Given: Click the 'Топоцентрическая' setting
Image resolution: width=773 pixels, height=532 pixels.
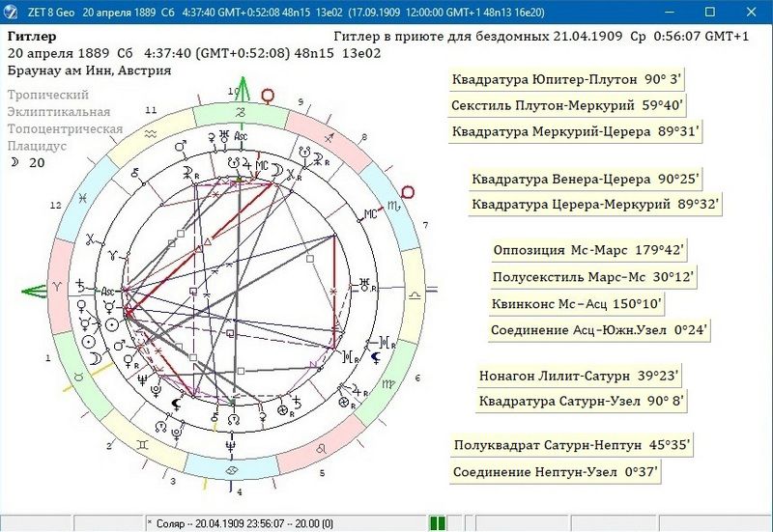Looking at the screenshot, I should (65, 129).
